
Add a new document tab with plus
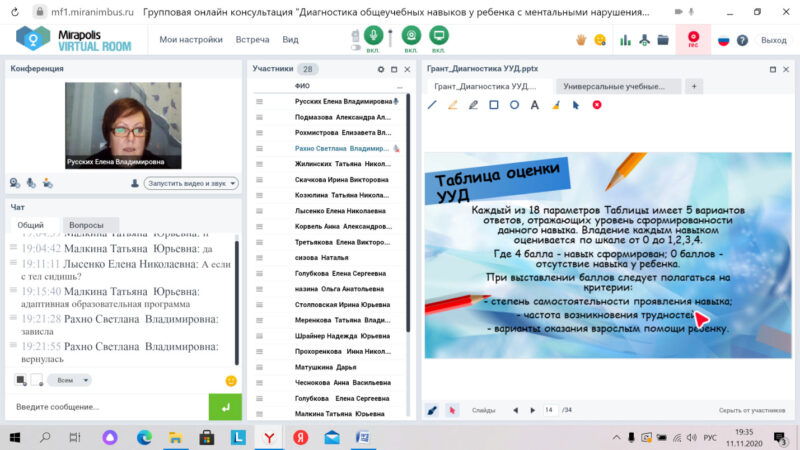coord(694,86)
